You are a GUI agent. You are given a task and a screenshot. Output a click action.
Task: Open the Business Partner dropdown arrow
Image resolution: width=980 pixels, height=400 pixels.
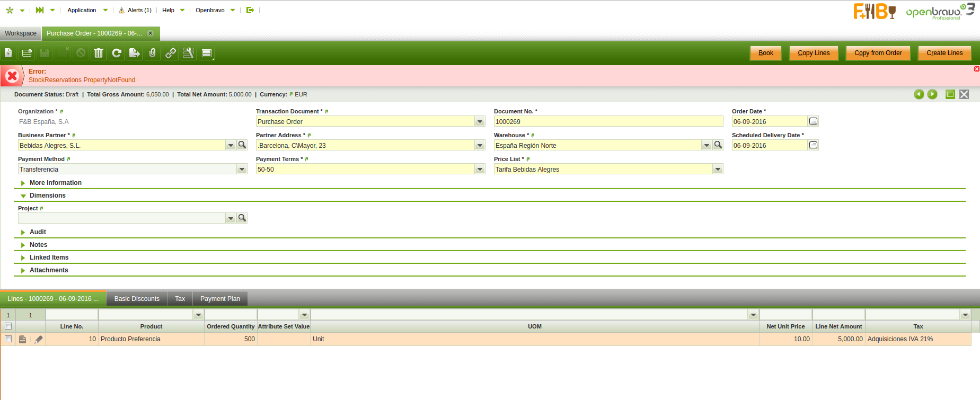pyautogui.click(x=231, y=145)
